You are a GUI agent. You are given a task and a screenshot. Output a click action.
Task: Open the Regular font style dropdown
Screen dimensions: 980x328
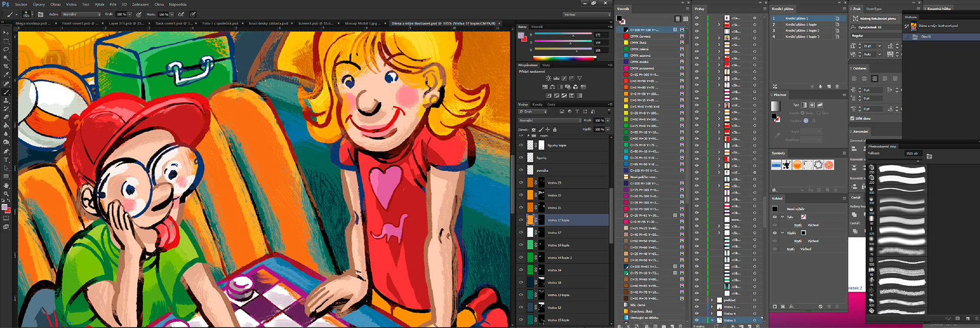pos(875,36)
